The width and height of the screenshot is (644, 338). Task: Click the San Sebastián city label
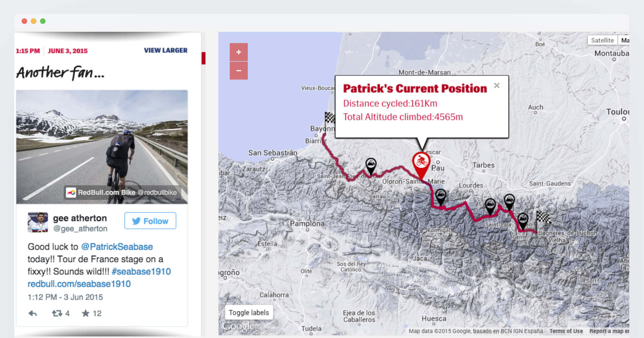273,153
